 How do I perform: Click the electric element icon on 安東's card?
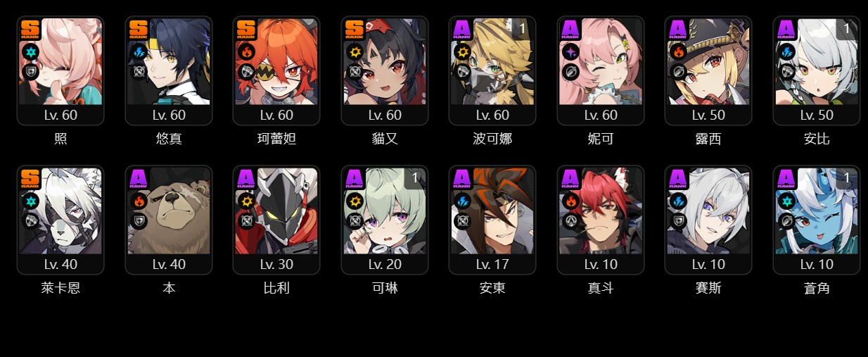(x=461, y=201)
